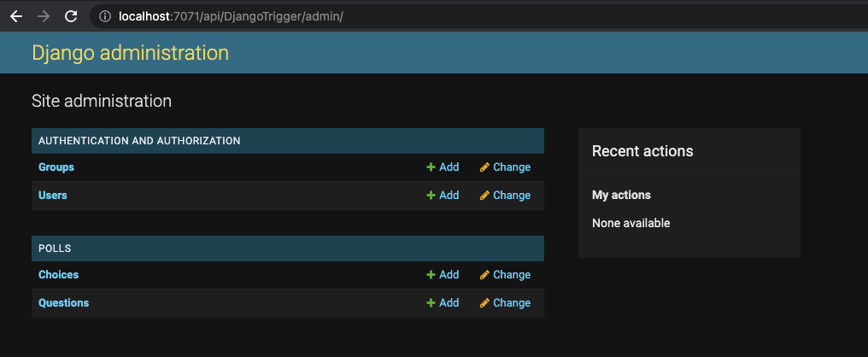868x357 pixels.
Task: Open the Choices model link
Action: (58, 275)
